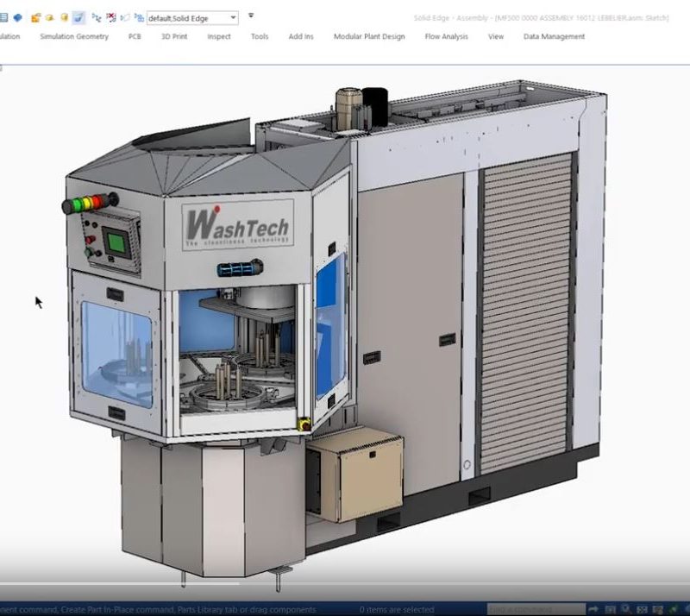690x616 pixels.
Task: Select the View tab
Action: [495, 36]
